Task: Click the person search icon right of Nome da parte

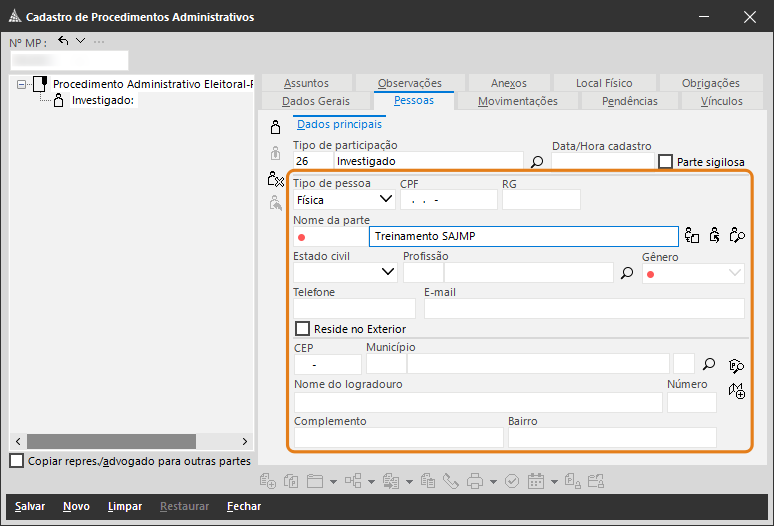Action: pyautogui.click(x=737, y=235)
